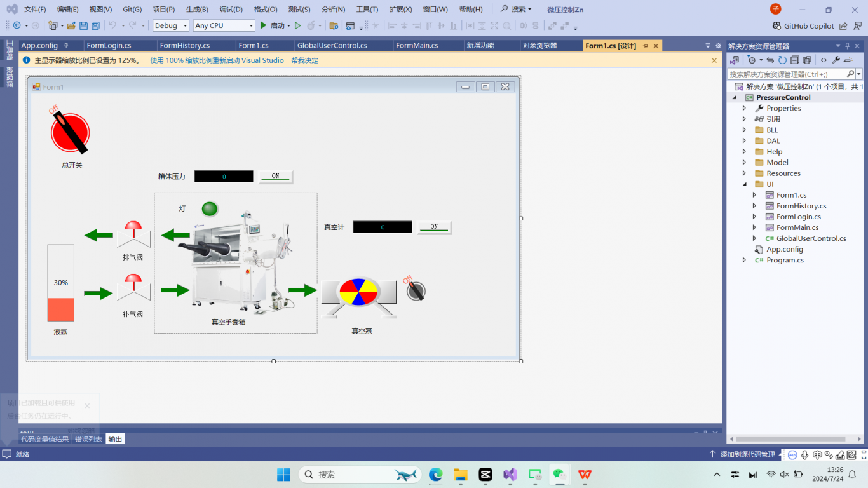Click the green lamp indicator beside 灯
The image size is (868, 488).
210,208
